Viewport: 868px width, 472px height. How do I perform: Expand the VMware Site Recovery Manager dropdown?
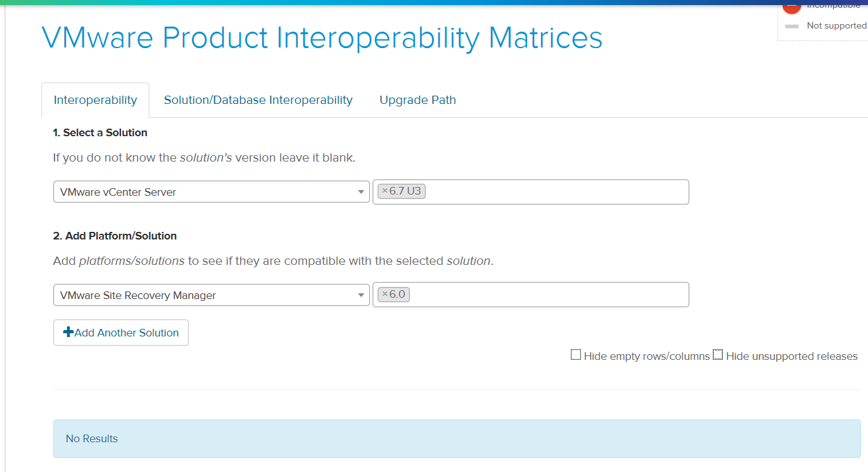click(x=212, y=295)
